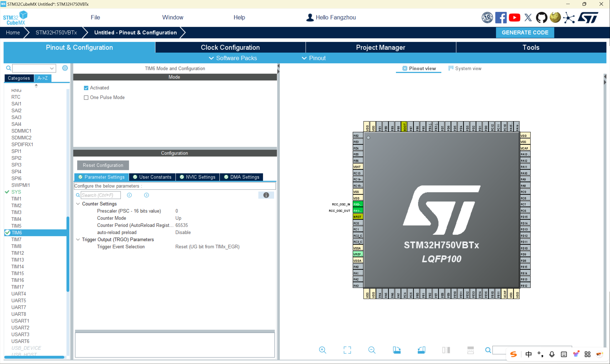Toggle Chinese input mode in the IME bar
Screen dimensions: 610x364
click(x=528, y=354)
